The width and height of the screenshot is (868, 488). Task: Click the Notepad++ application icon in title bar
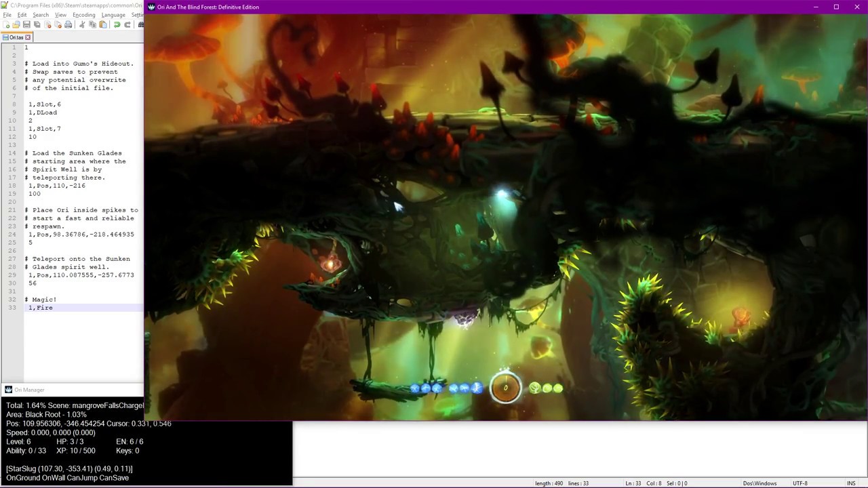click(x=5, y=5)
